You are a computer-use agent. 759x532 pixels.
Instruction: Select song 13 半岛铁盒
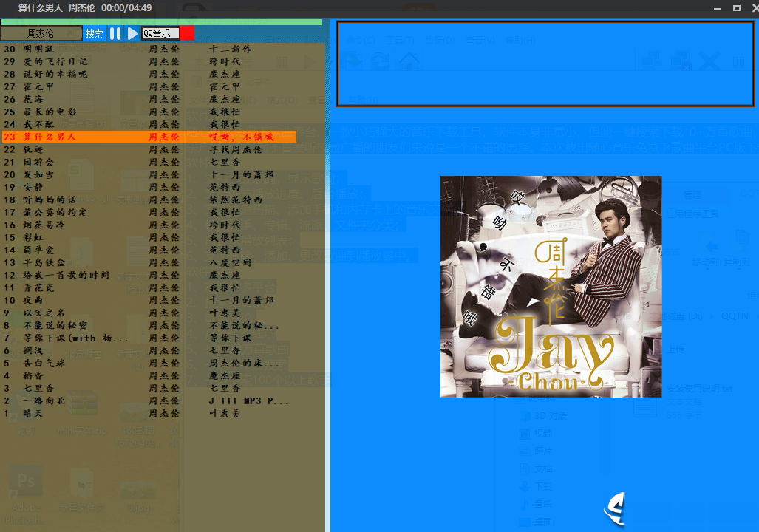pos(149,263)
